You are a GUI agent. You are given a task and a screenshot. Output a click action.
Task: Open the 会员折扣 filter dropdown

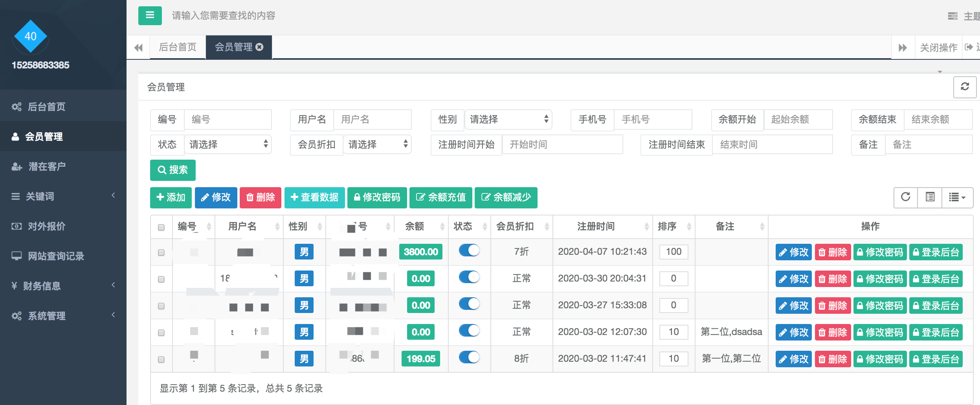tap(377, 145)
